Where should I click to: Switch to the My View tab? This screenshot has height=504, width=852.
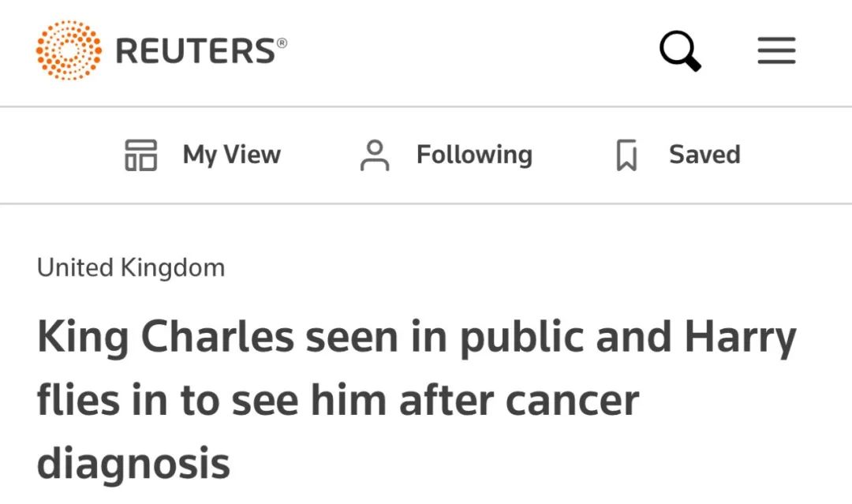click(203, 155)
